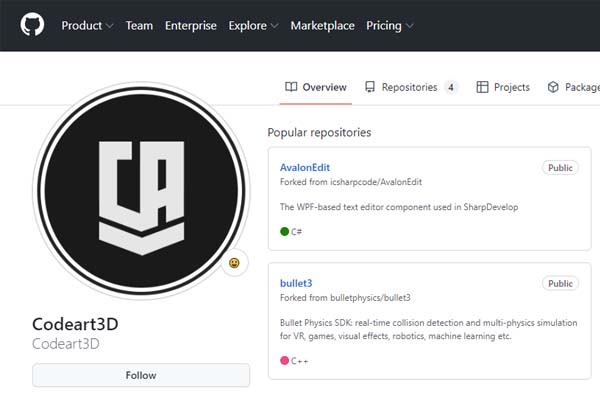Open the Pricing dropdown menu

389,26
